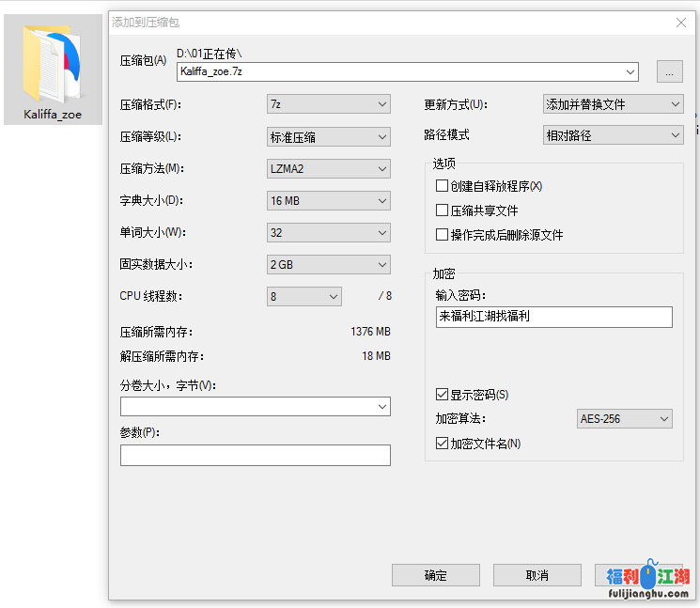
Task: Click the Kaliffa_zoe folder icon
Action: click(x=53, y=64)
